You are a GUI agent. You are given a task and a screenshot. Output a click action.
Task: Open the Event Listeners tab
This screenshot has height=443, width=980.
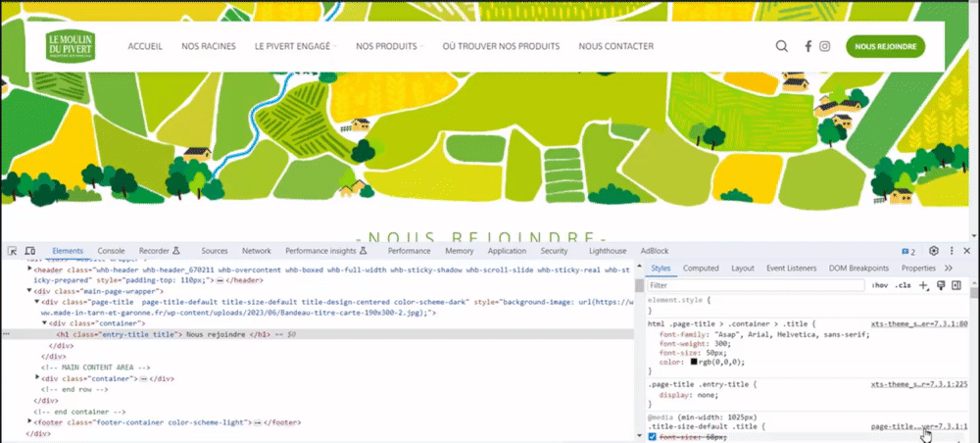(791, 268)
